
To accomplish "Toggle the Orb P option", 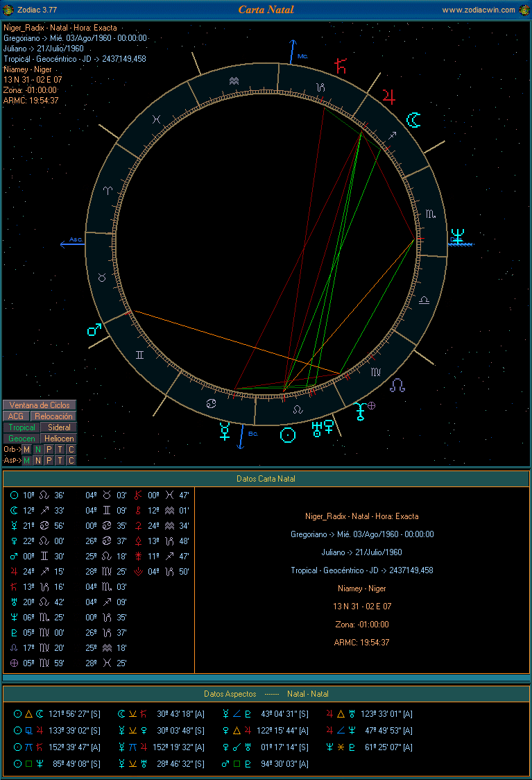I will (49, 449).
